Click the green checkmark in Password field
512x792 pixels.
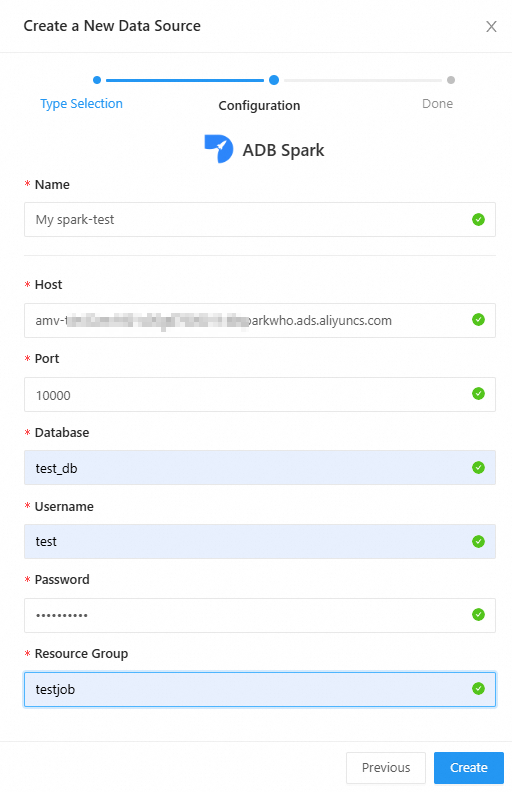point(478,615)
